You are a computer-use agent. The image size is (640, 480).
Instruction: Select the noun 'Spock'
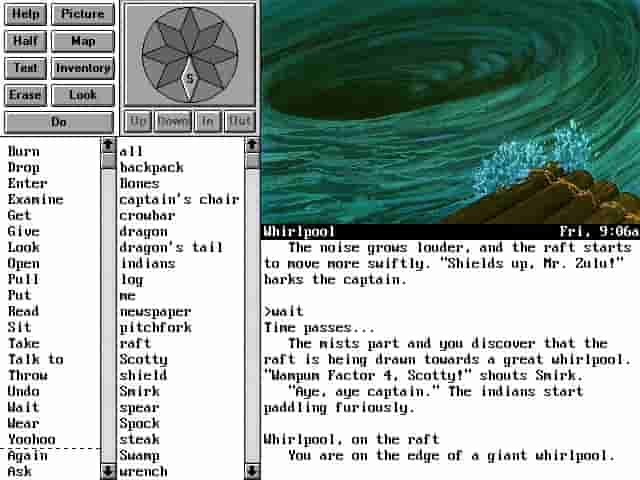click(139, 424)
